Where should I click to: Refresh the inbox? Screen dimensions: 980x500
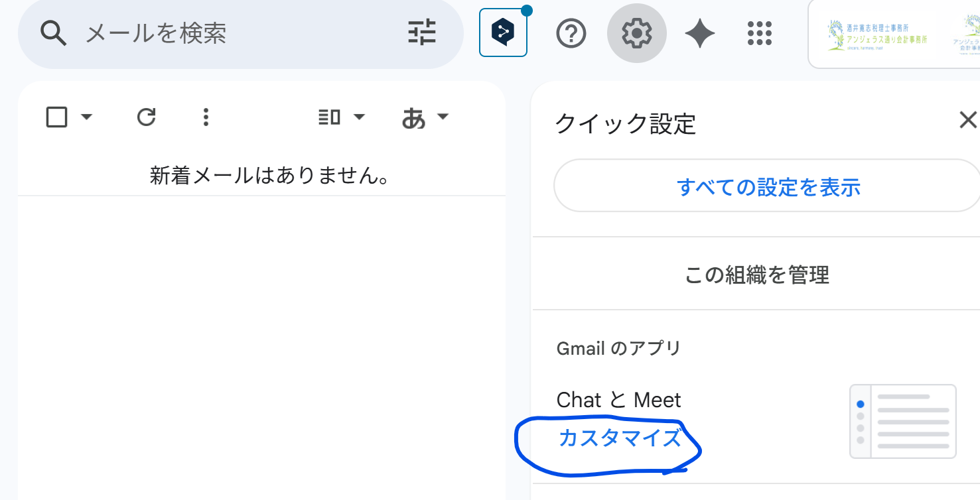pos(146,117)
